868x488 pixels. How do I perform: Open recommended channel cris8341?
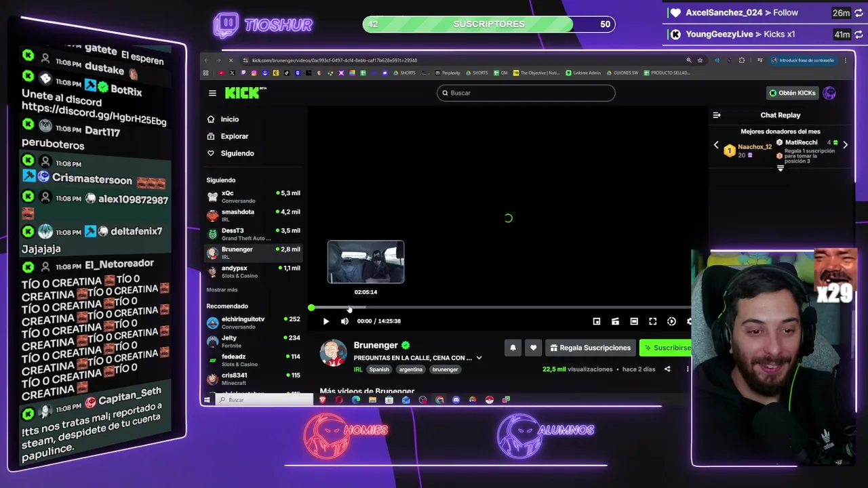pos(253,378)
